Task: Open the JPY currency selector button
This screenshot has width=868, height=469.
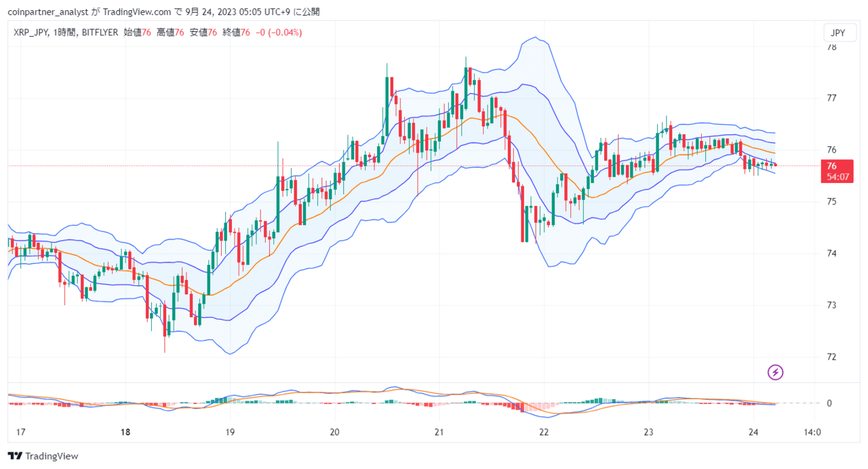Action: tap(838, 33)
